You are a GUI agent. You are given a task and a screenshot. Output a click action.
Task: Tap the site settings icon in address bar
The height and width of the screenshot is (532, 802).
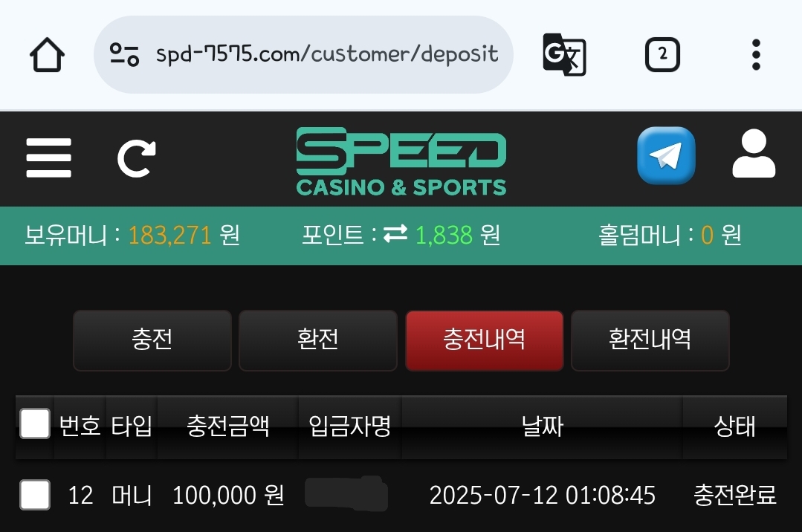[x=124, y=54]
